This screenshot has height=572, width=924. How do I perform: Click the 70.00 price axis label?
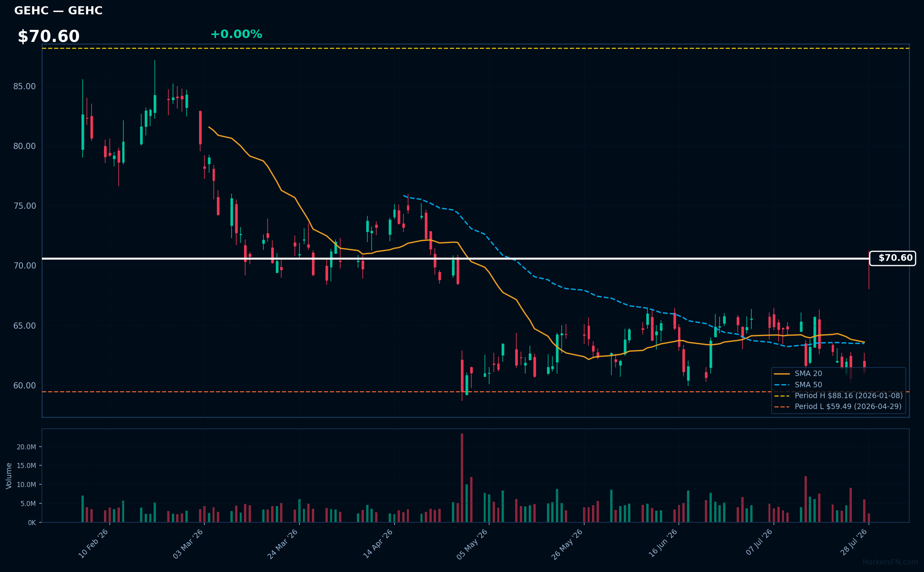pyautogui.click(x=24, y=265)
